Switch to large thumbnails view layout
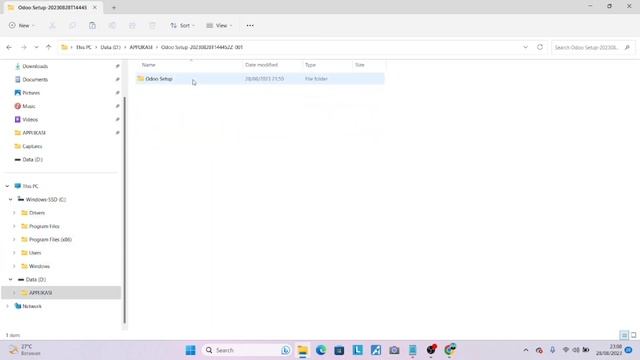Screen dimensions: 640x360 click(x=633, y=335)
